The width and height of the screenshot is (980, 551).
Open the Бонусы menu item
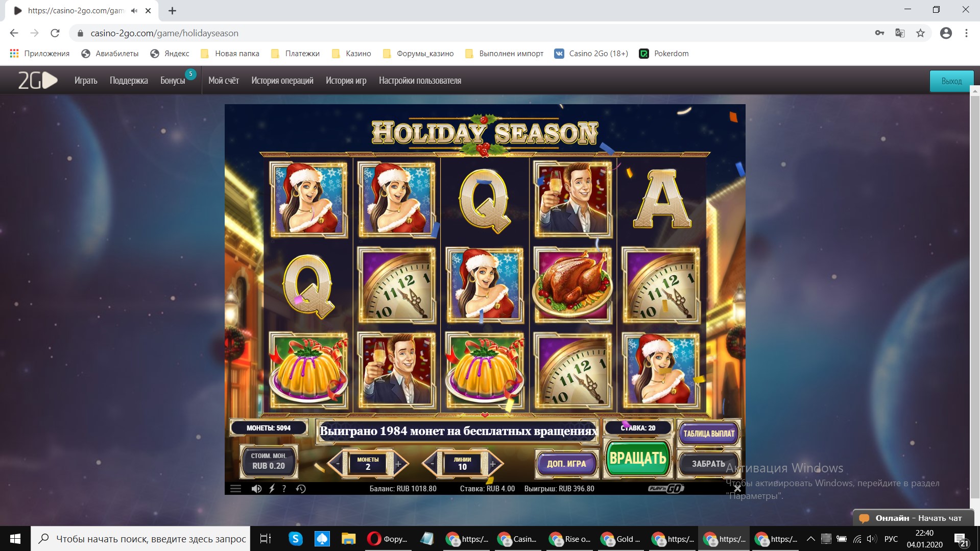pos(173,81)
